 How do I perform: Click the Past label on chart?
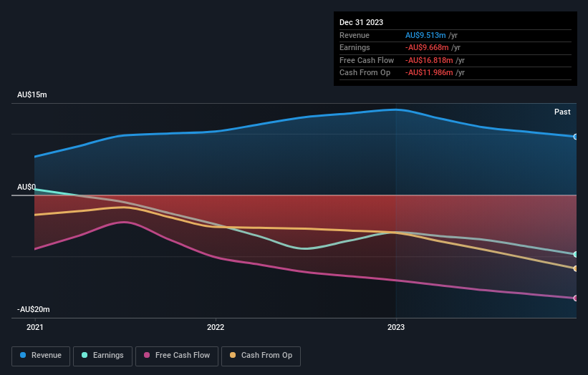[562, 112]
